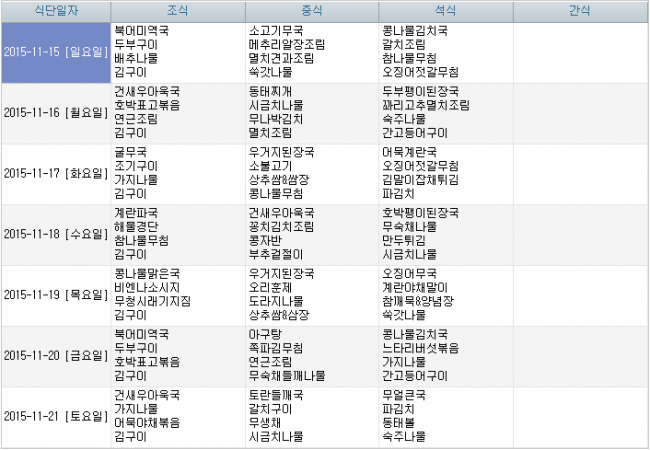Click the 석식 column header
The image size is (650, 450).
(445, 11)
